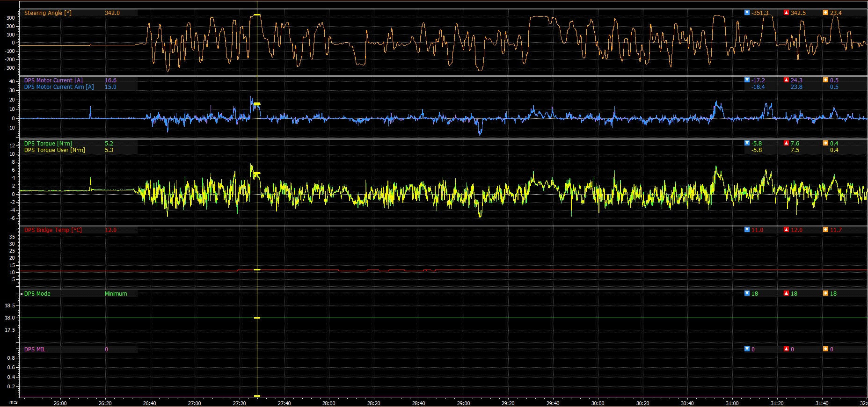868x407 pixels.
Task: Click the DPS Mode maximum icon
Action: tap(786, 294)
